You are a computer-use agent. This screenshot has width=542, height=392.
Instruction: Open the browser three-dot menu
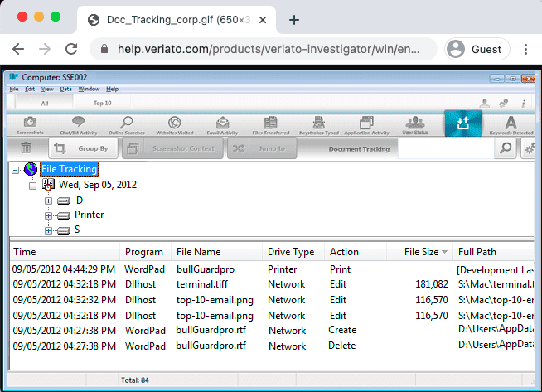click(525, 49)
